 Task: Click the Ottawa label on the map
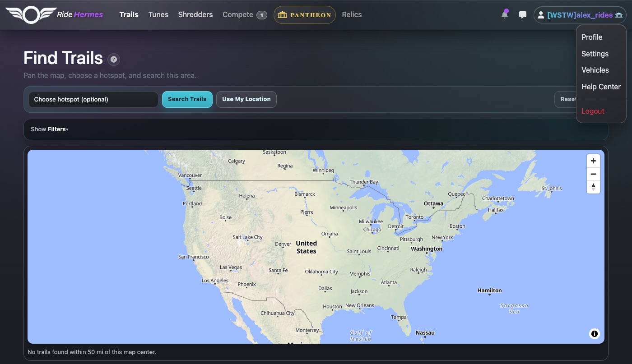tap(433, 203)
